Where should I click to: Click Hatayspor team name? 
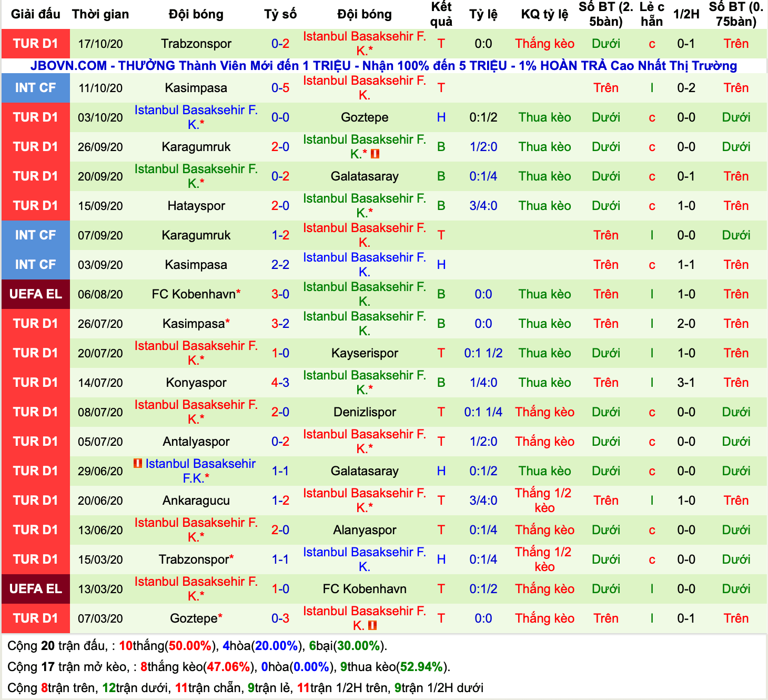click(196, 206)
